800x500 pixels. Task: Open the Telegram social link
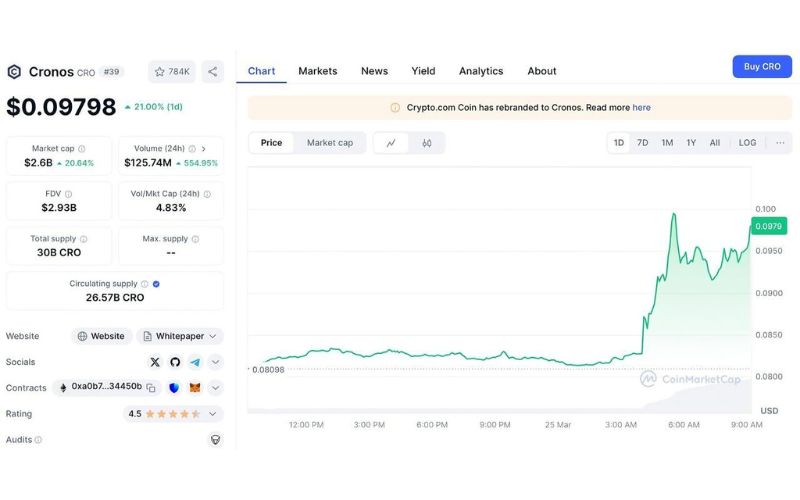click(195, 362)
